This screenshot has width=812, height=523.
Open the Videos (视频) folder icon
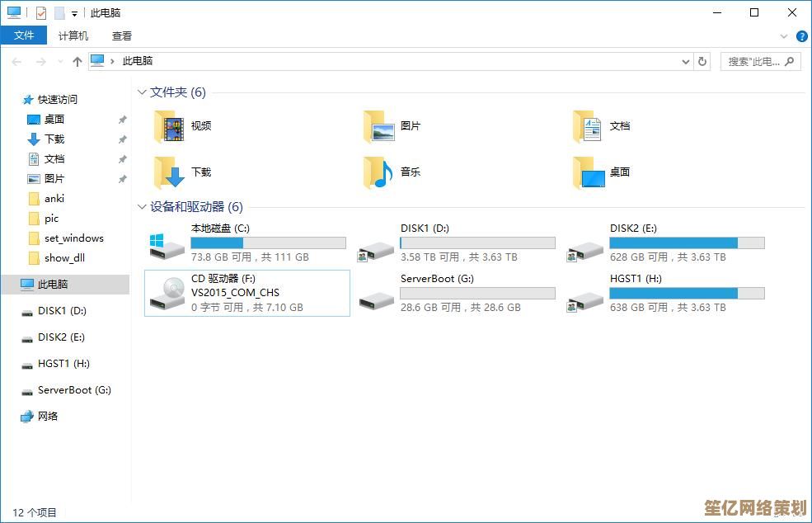pyautogui.click(x=170, y=126)
